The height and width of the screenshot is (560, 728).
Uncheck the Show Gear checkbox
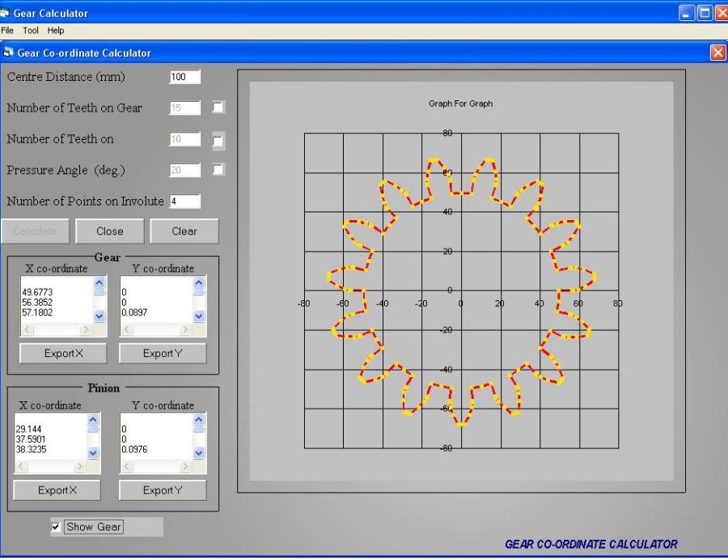[x=55, y=527]
